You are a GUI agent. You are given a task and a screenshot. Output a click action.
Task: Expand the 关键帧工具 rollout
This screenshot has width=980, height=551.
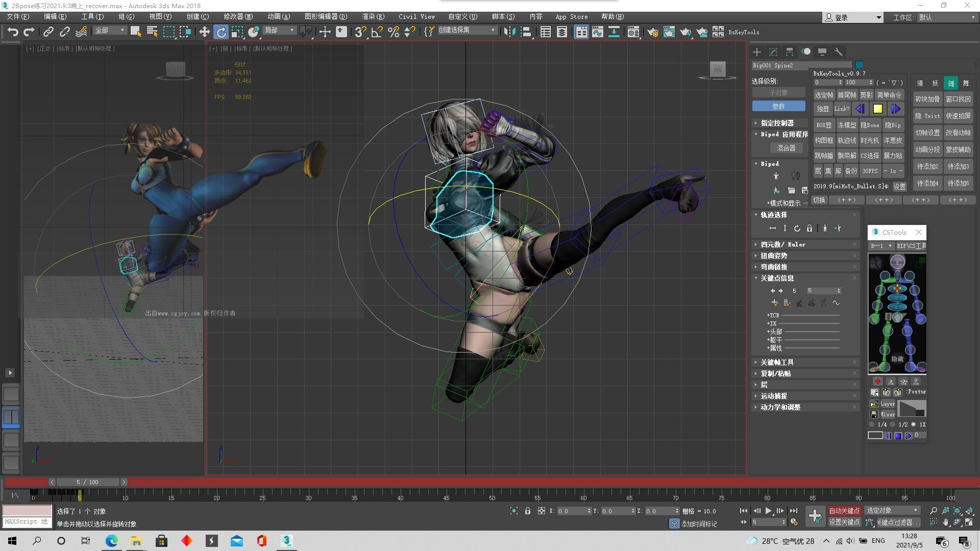click(x=805, y=362)
